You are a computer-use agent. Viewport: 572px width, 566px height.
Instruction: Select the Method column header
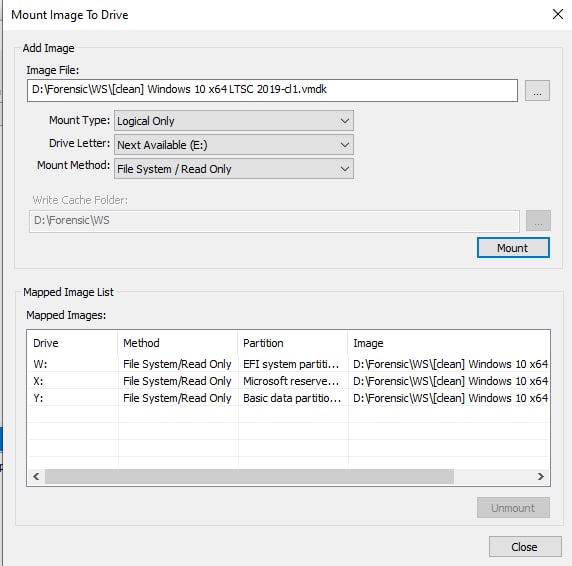click(178, 343)
